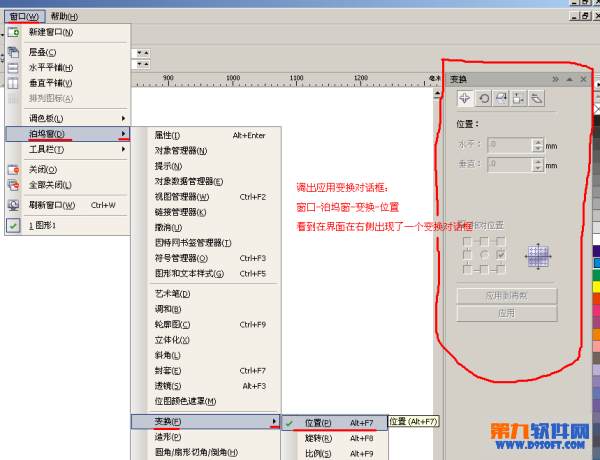Select the Rotate tab icon in Transform docker

coord(484,98)
